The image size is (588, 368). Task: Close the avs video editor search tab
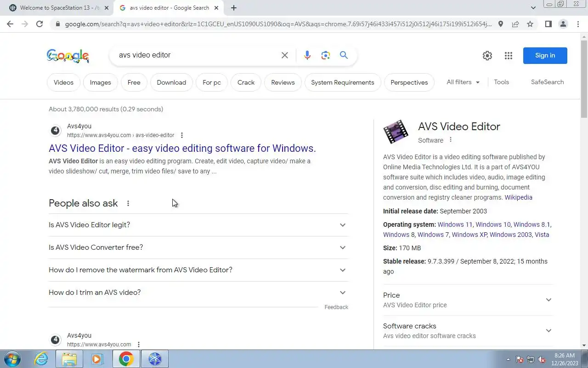(216, 8)
